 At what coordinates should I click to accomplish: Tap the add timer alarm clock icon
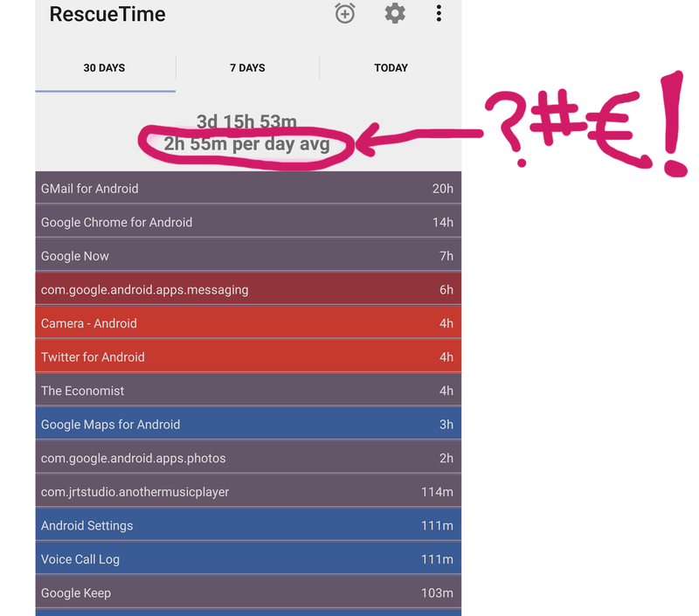[345, 14]
